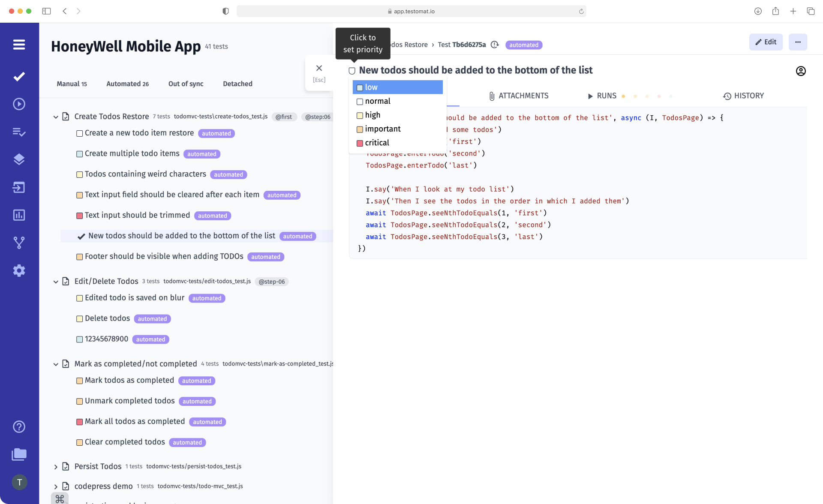Screen dimensions: 823x504
Task: Open the History panel
Action: tap(743, 95)
